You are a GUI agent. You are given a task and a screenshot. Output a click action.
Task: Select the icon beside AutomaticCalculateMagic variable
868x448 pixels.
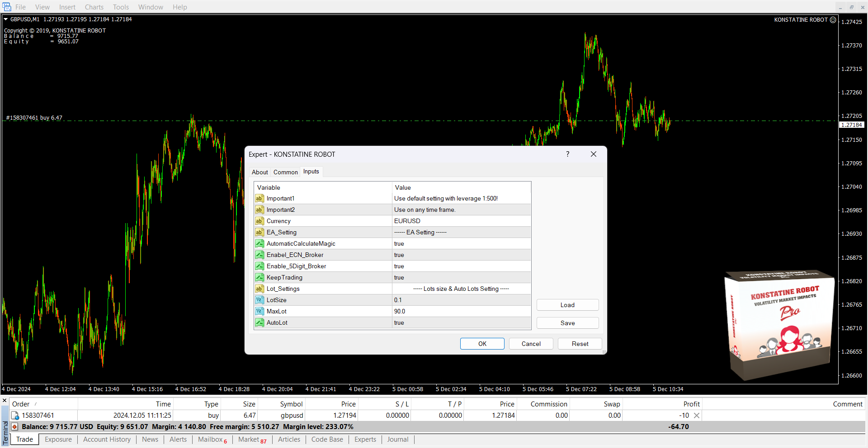[x=259, y=244]
